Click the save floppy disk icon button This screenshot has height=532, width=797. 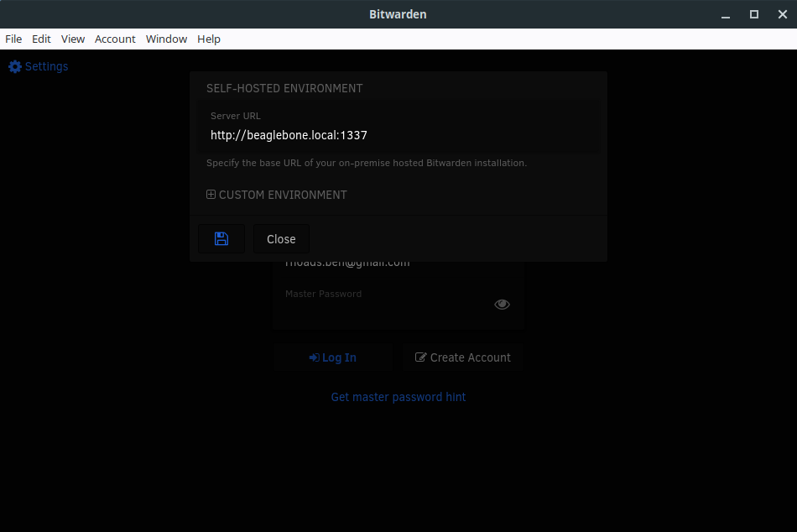click(221, 238)
